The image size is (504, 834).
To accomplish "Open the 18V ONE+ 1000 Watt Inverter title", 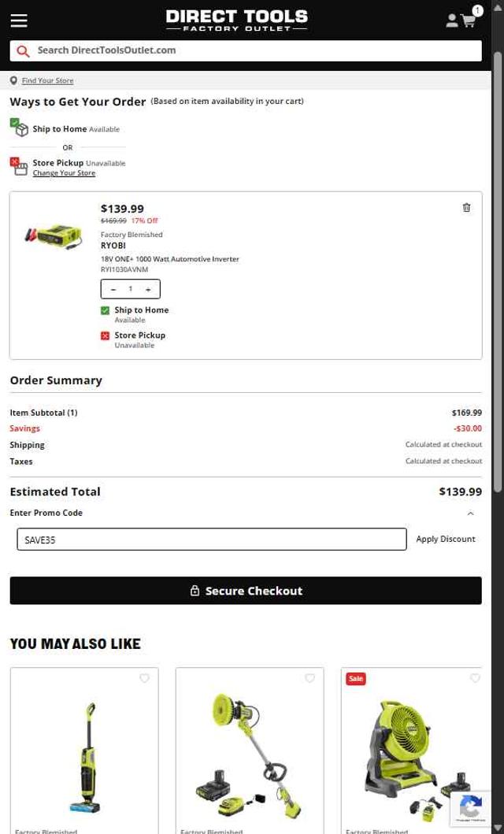I will click(169, 259).
